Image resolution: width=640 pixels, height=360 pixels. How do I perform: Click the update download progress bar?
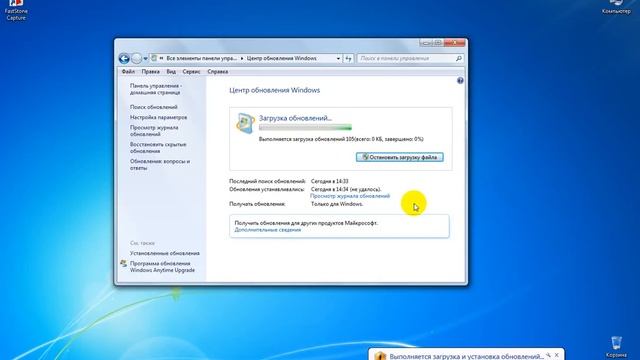[305, 127]
